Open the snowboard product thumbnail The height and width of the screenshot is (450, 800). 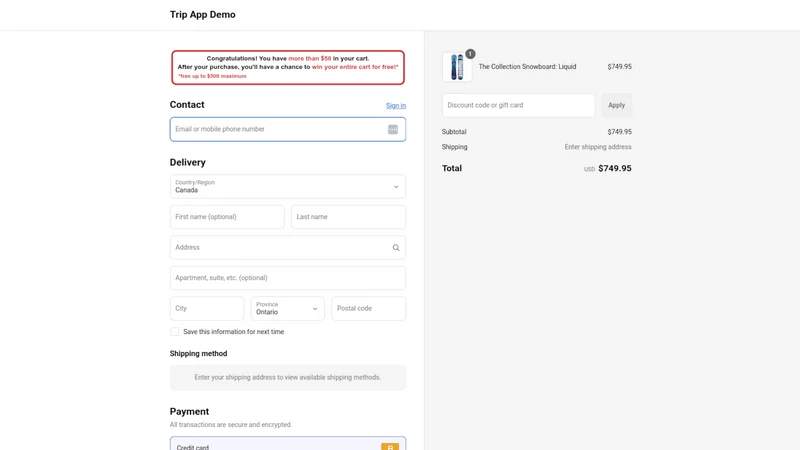457,67
